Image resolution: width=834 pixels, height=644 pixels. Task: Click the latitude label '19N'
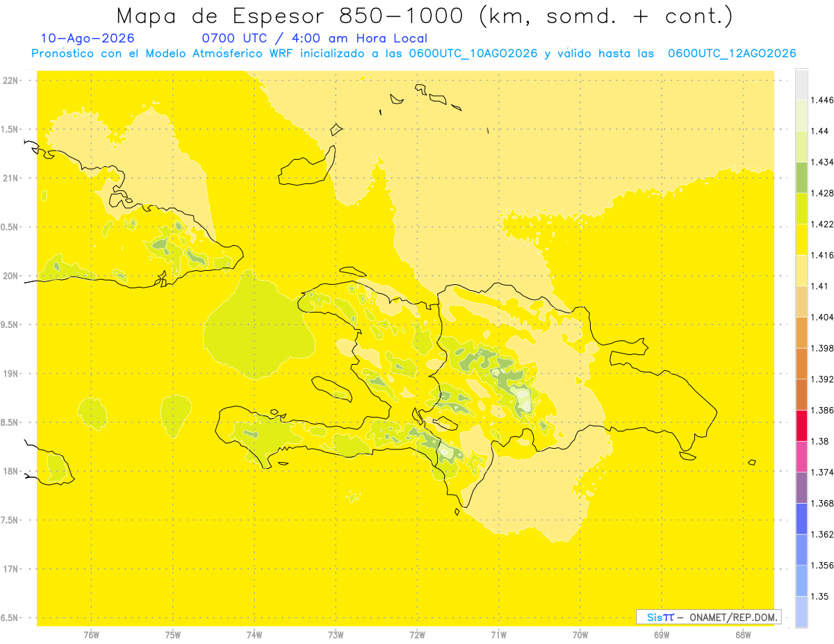tap(10, 373)
